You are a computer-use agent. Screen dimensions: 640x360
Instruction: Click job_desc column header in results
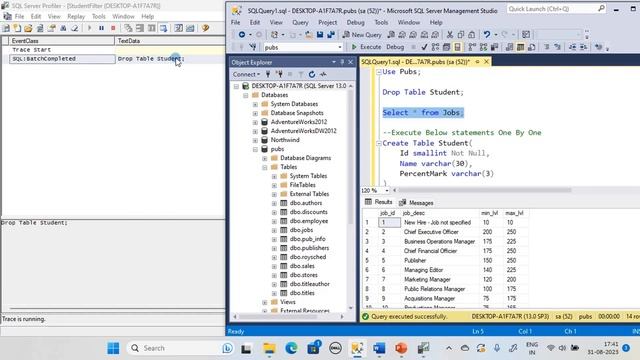[440, 213]
